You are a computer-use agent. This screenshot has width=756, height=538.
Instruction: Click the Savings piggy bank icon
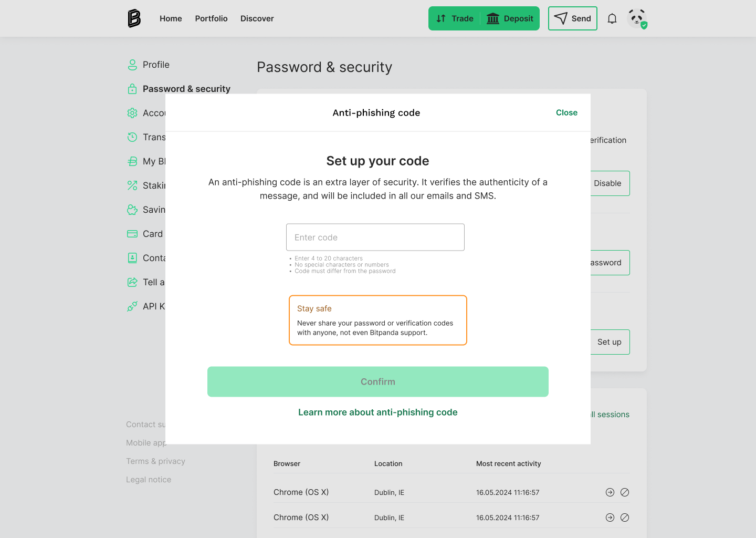132,210
